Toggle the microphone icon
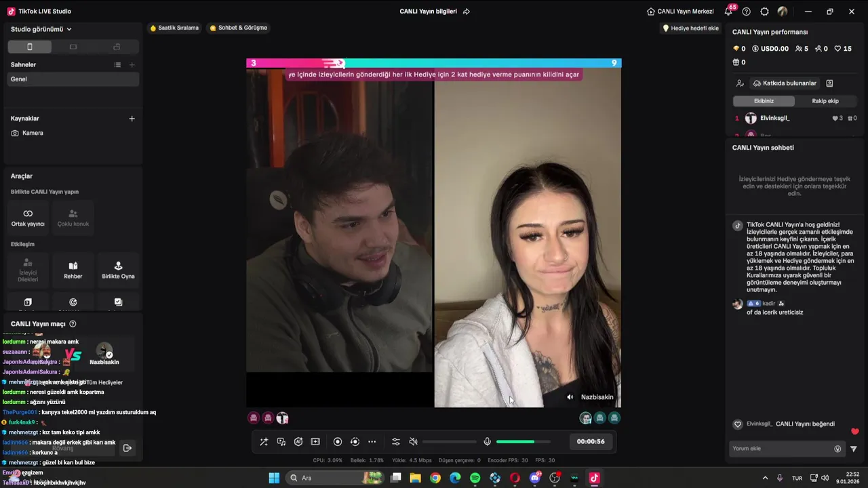868x488 pixels. coord(487,442)
